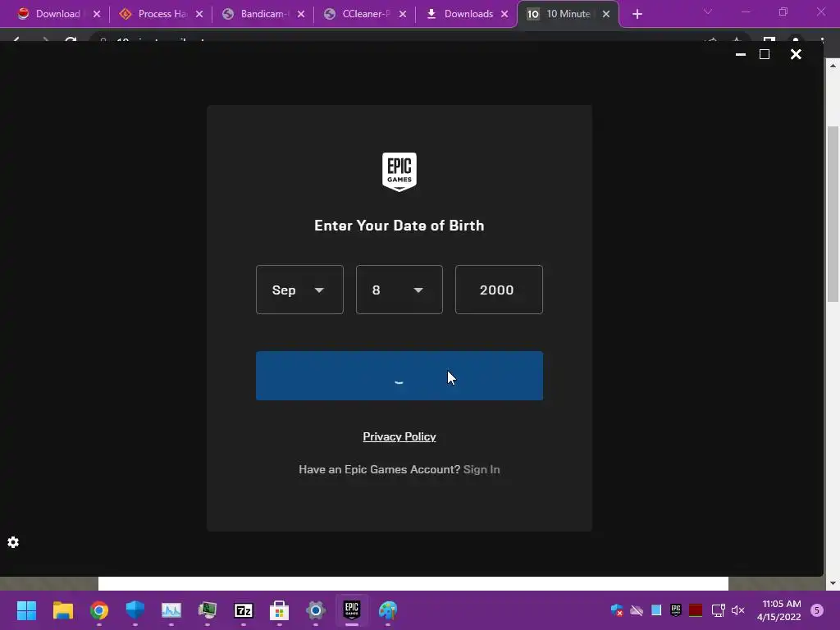
Task: Open Google Chrome from taskbar
Action: point(99,610)
